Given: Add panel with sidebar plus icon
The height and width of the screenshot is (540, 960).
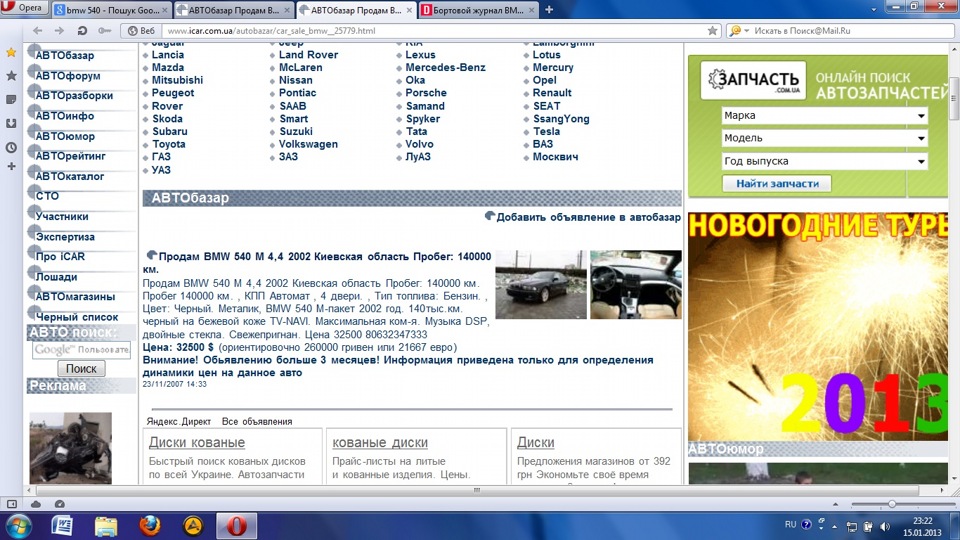Looking at the screenshot, I should [11, 167].
